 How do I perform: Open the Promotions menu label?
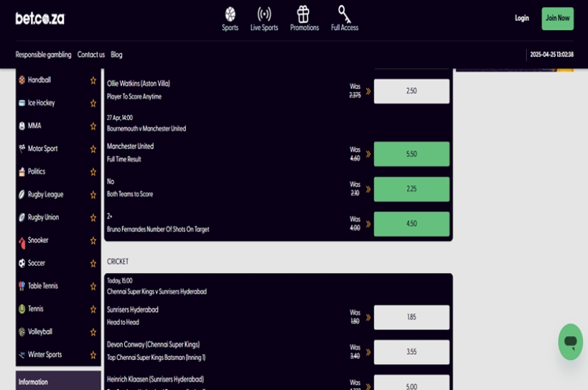point(304,28)
